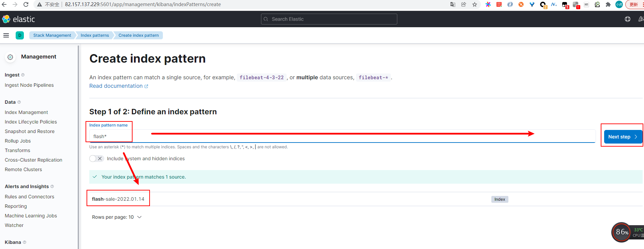Click the browser address bar URL

(143, 4)
